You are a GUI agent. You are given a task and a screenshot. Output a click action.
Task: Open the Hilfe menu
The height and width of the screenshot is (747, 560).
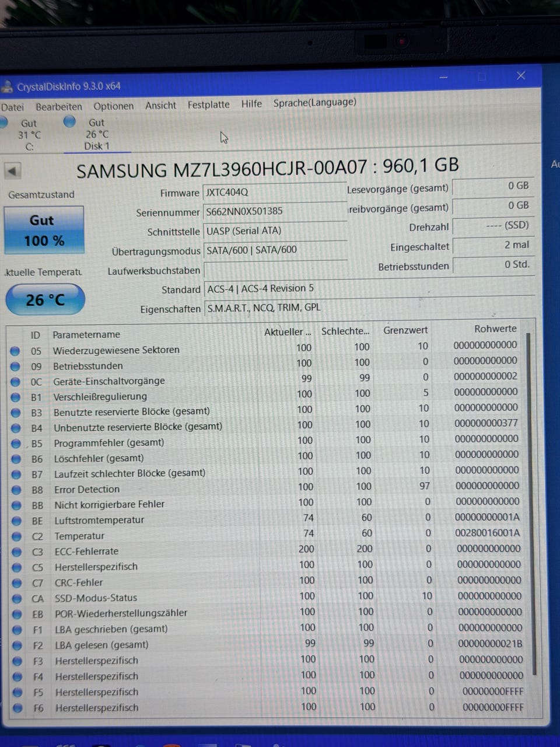pos(251,104)
